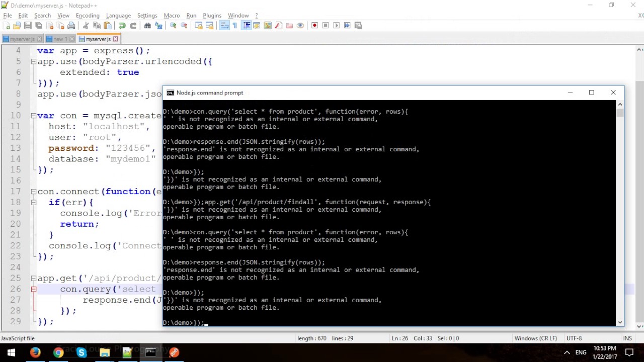Collapse the fold marker at line 10

coord(33,116)
